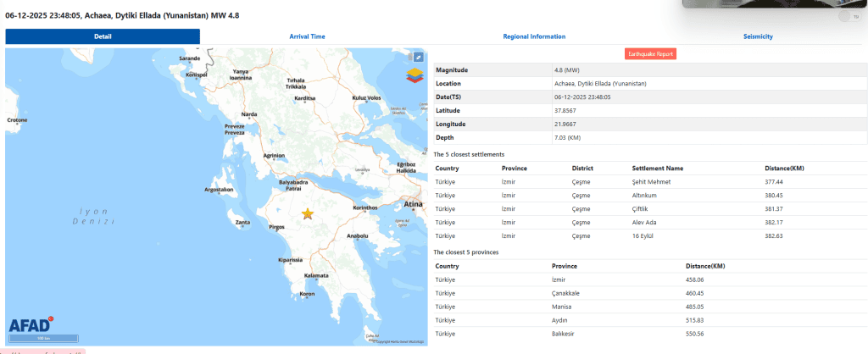Click the Korinthos label on the map

[x=365, y=208]
